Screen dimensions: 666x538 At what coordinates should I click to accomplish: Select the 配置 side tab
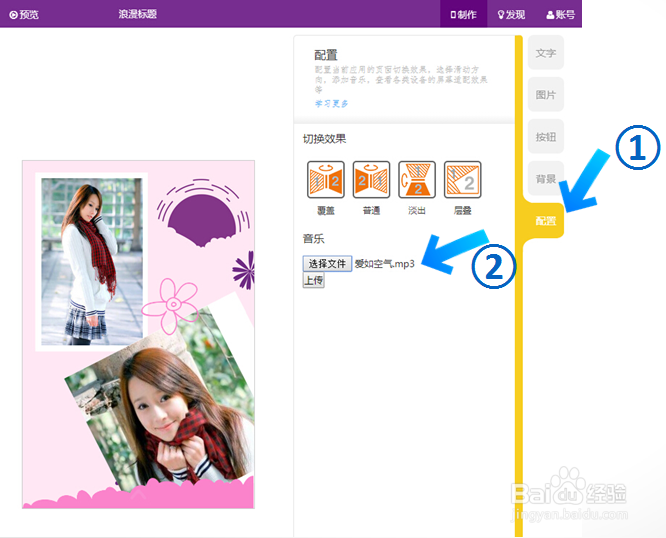(x=545, y=220)
